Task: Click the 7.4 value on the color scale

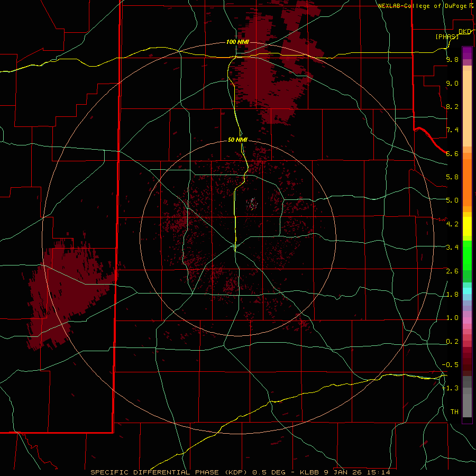Action: (x=452, y=130)
